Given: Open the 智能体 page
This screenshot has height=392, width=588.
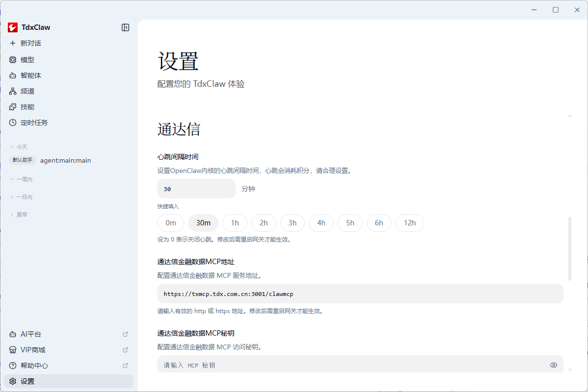Looking at the screenshot, I should (x=69, y=75).
